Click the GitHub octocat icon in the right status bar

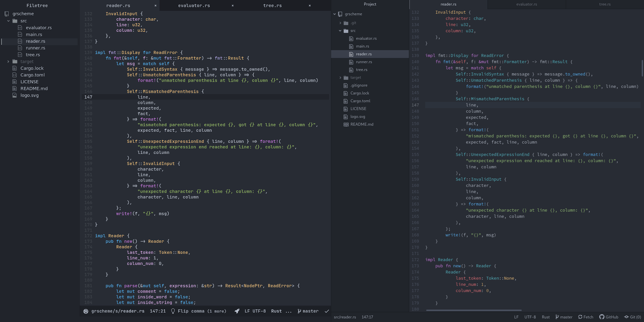pyautogui.click(x=602, y=317)
